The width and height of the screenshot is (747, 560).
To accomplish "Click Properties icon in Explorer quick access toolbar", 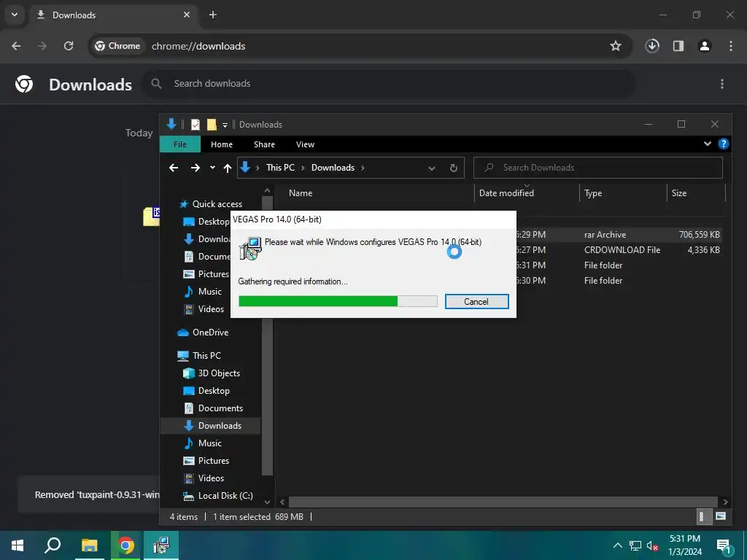I will click(x=196, y=125).
